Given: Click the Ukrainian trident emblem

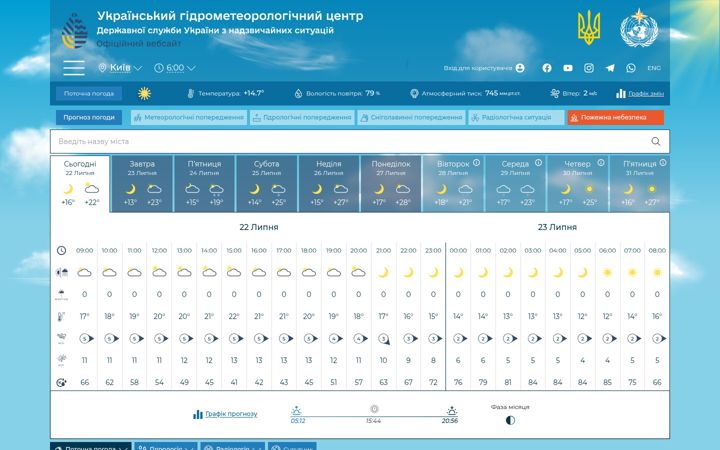Looking at the screenshot, I should click(x=589, y=28).
